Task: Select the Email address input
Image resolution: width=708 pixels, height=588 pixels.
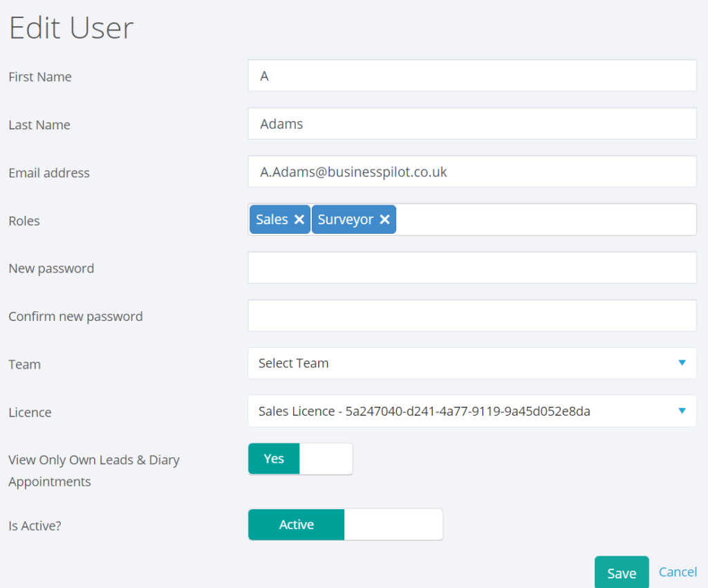Action: tap(472, 172)
